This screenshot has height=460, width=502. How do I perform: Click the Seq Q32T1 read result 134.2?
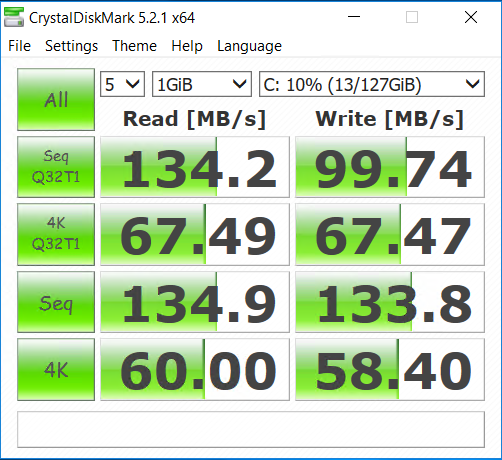click(195, 167)
